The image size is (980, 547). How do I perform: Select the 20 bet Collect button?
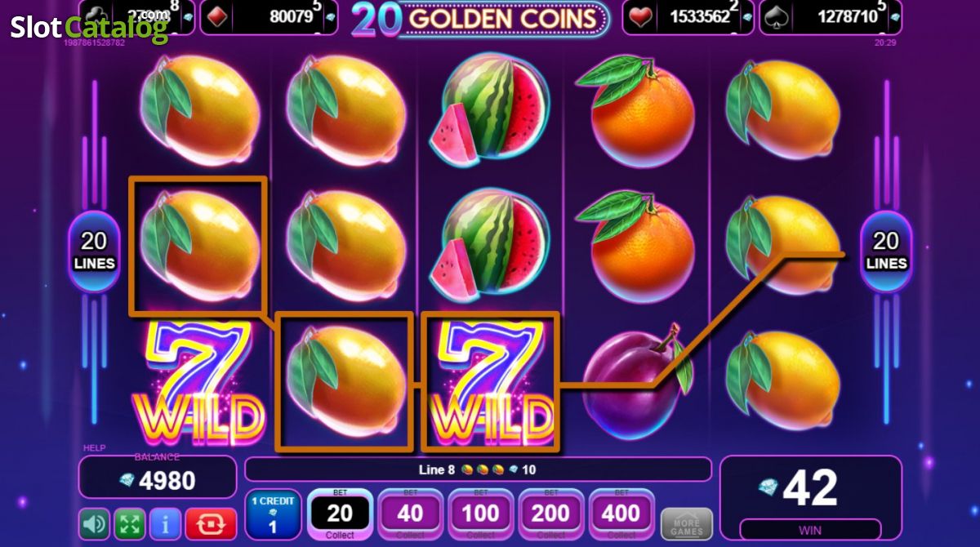[340, 515]
